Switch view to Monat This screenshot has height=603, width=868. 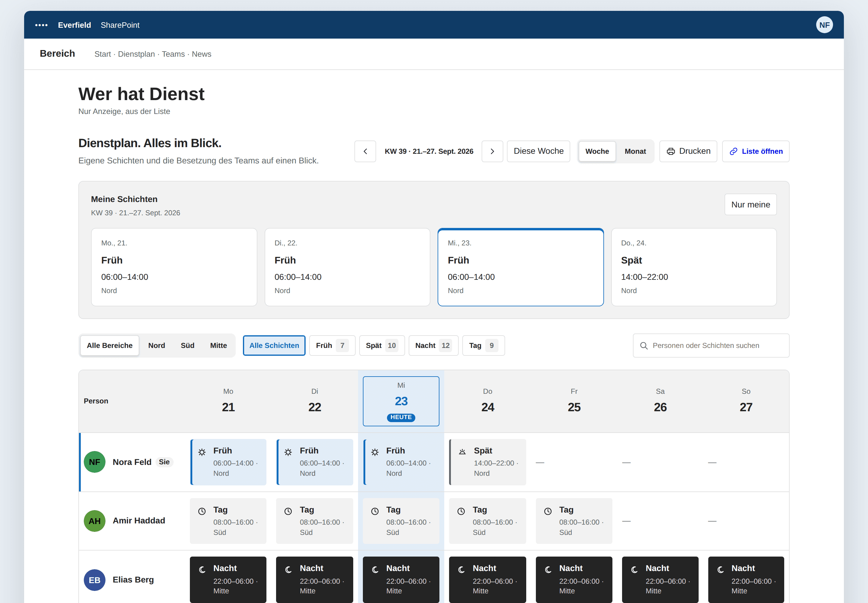click(635, 151)
